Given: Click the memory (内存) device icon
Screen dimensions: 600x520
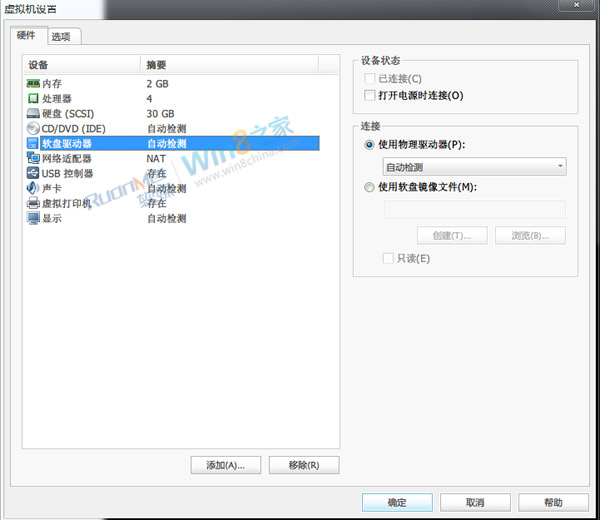Looking at the screenshot, I should tap(33, 83).
